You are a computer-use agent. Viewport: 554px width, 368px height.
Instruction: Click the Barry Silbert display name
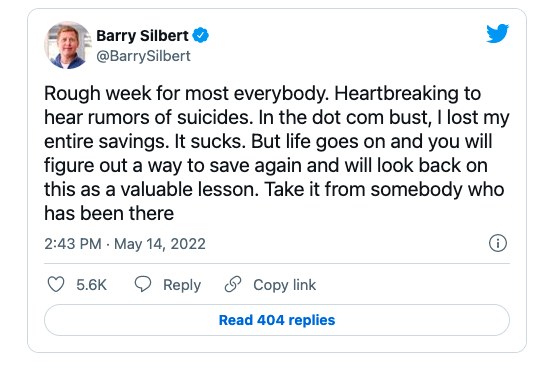click(x=142, y=36)
